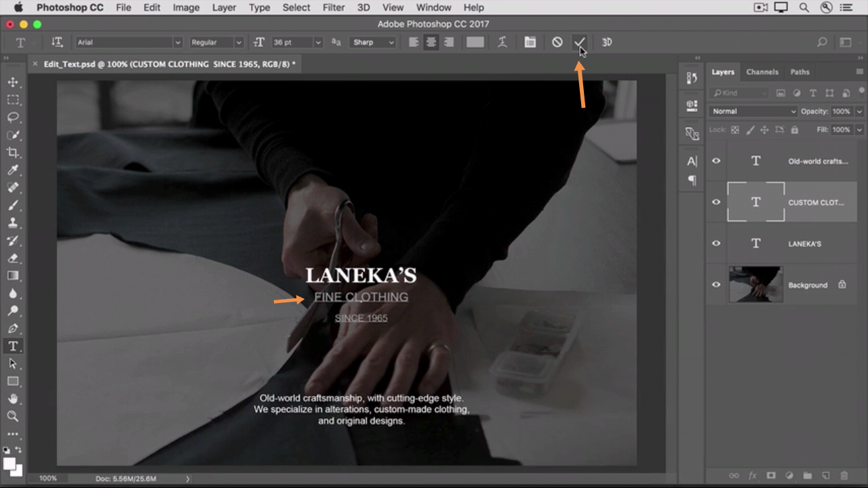
Task: Open the Create warped text option
Action: point(502,42)
